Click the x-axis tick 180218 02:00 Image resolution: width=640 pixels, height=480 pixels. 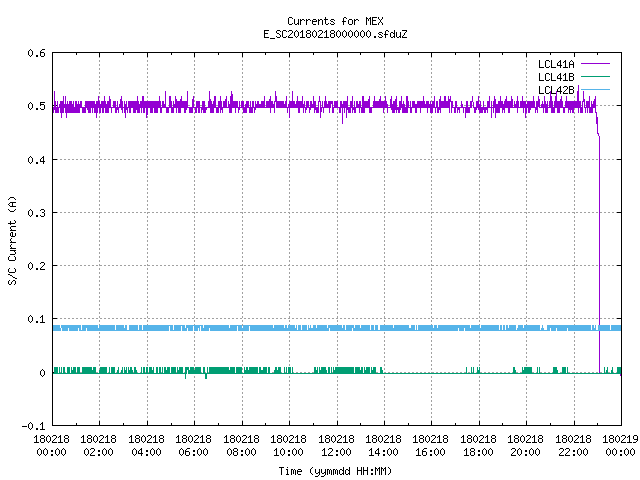pyautogui.click(x=99, y=446)
